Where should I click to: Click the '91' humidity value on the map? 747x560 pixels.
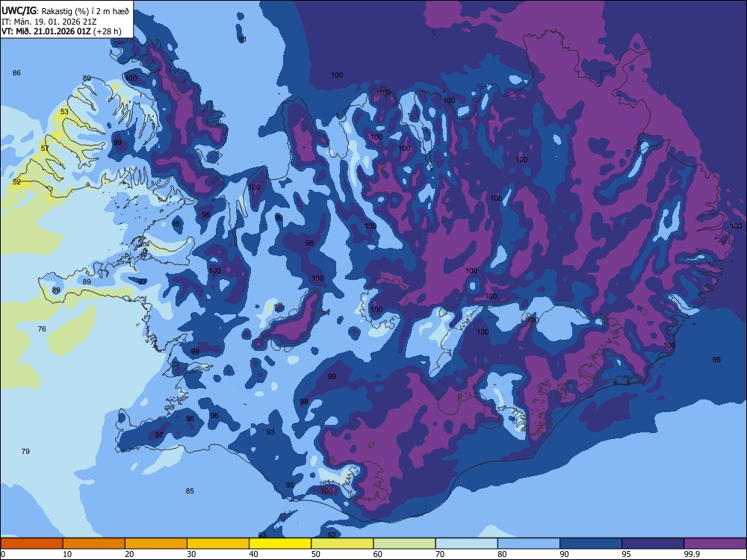click(x=243, y=40)
